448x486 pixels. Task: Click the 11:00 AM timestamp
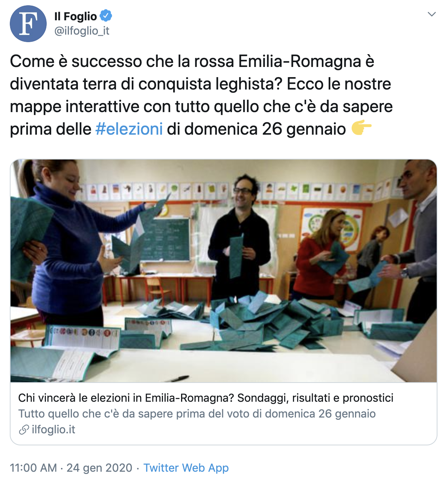point(33,468)
